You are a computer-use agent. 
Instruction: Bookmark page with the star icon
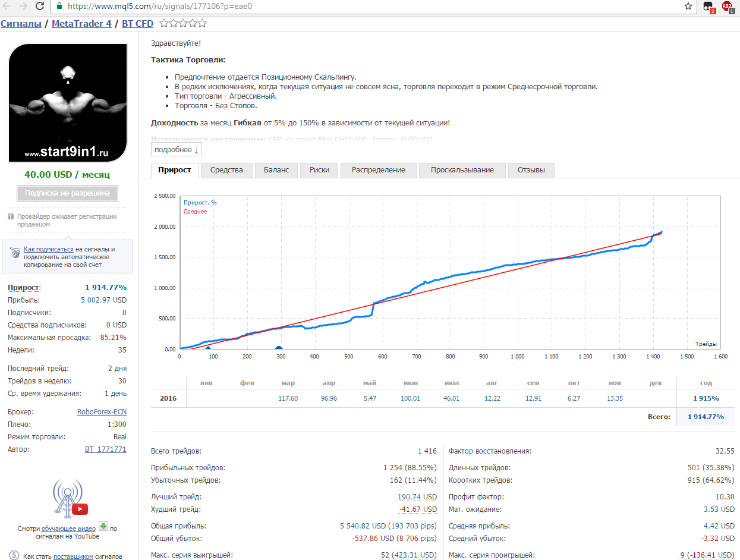[688, 7]
